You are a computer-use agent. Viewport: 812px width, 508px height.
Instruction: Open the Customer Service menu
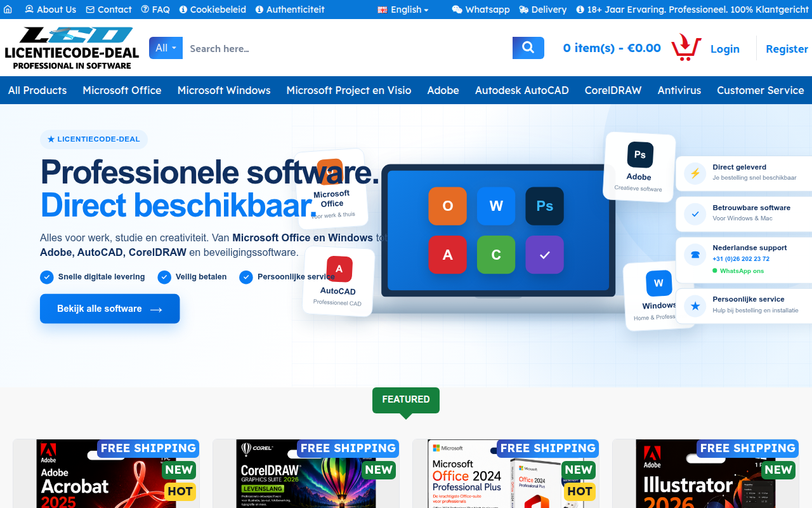pos(761,90)
